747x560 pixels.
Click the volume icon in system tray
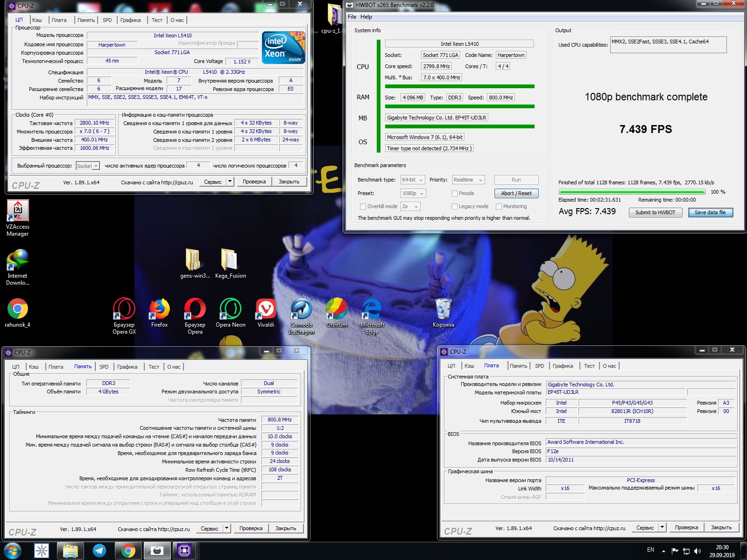coord(698,551)
